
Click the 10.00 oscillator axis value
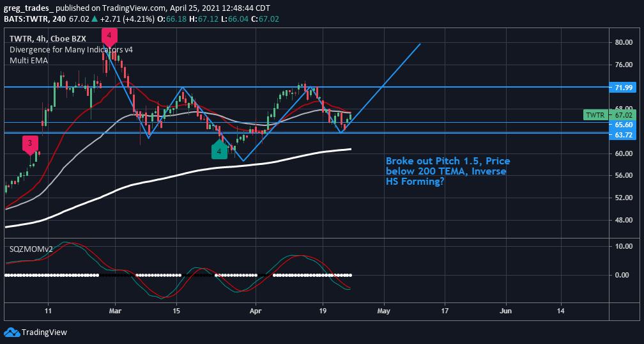point(623,247)
